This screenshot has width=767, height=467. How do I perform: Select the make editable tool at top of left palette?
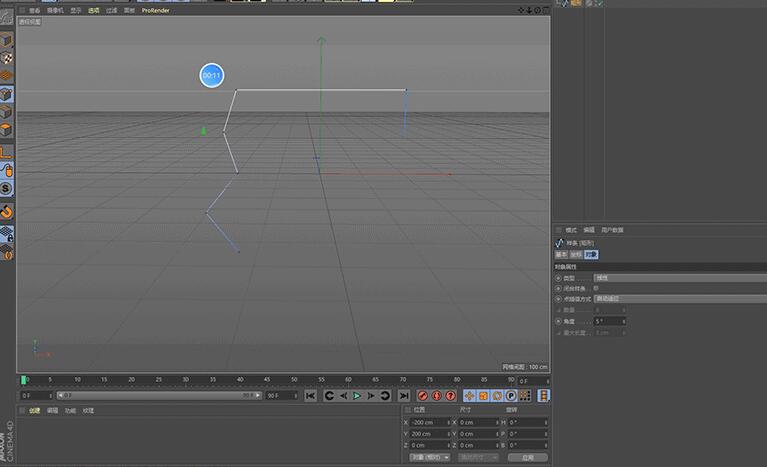pos(6,18)
